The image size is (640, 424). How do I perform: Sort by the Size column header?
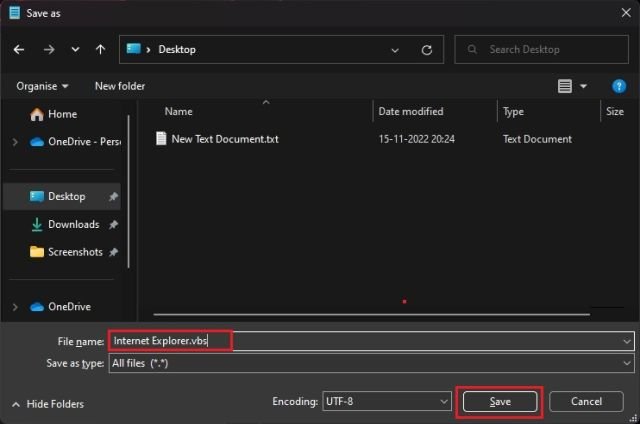[x=615, y=111]
